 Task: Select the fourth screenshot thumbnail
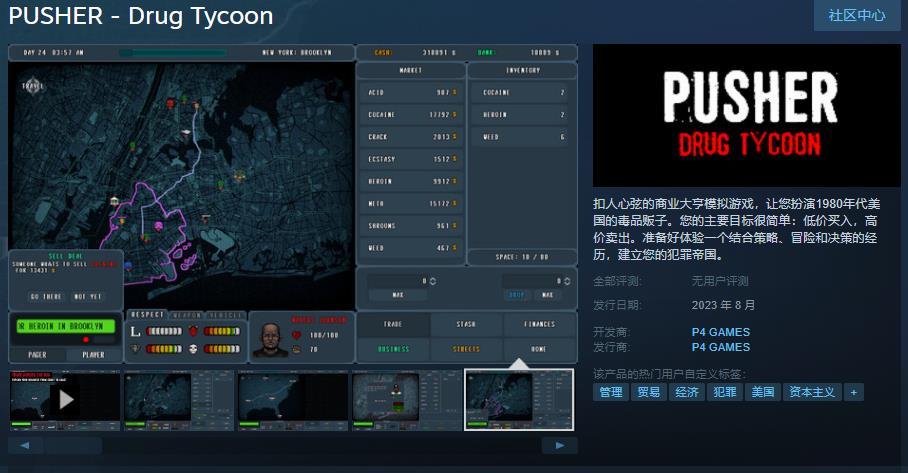click(x=407, y=400)
